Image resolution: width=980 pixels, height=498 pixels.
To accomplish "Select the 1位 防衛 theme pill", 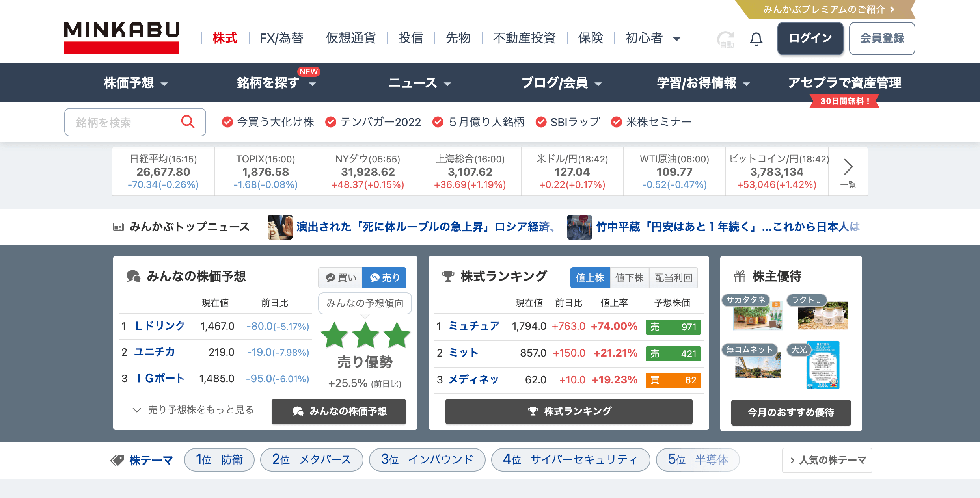I will click(x=219, y=460).
